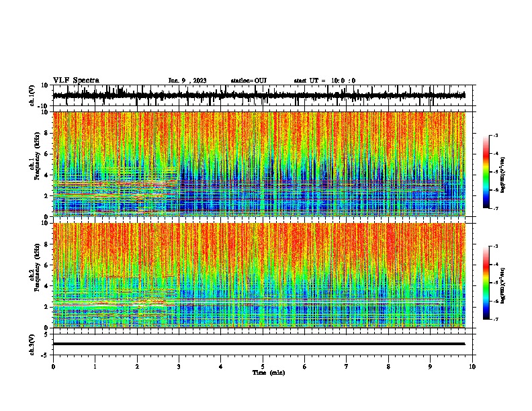Image resolution: width=532 pixels, height=411 pixels.
Task: Click time axis tick label "0"
Action: coord(53,367)
